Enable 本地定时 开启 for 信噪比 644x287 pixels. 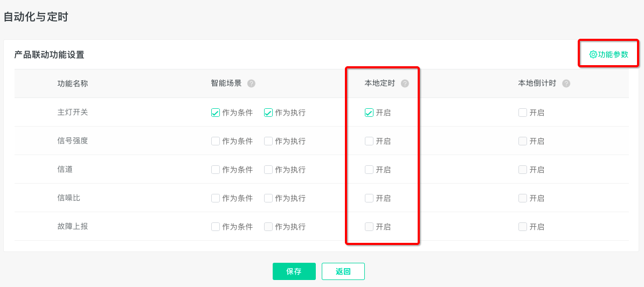point(369,198)
